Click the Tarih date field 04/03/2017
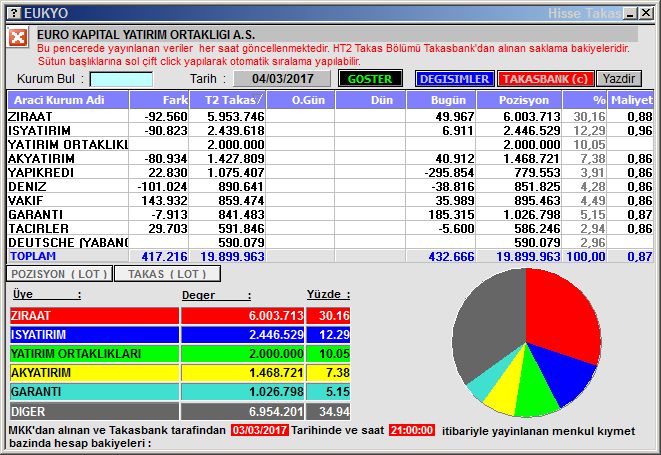The image size is (661, 455). [282, 79]
